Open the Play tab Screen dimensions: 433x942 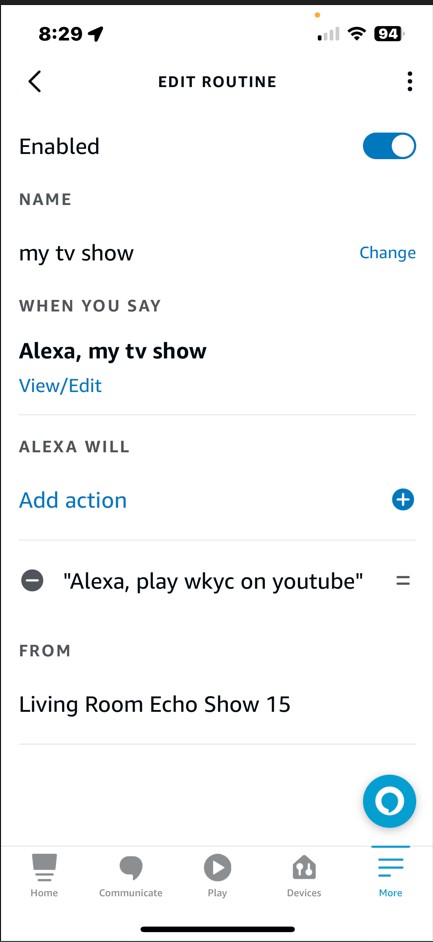point(217,876)
